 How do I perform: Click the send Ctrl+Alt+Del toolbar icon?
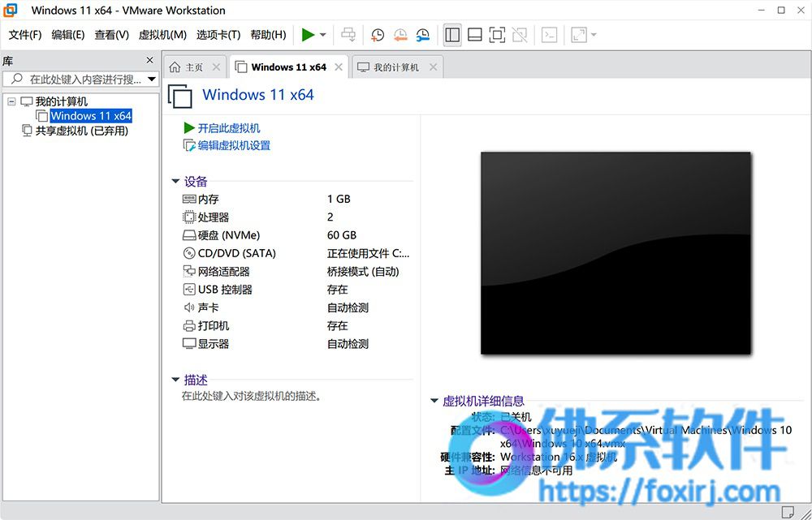[x=348, y=35]
